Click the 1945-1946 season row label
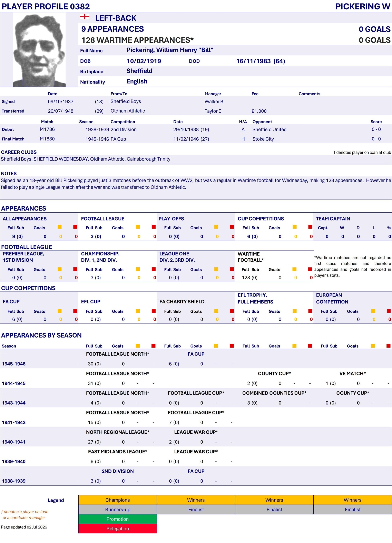The image size is (392, 543). coord(14,364)
